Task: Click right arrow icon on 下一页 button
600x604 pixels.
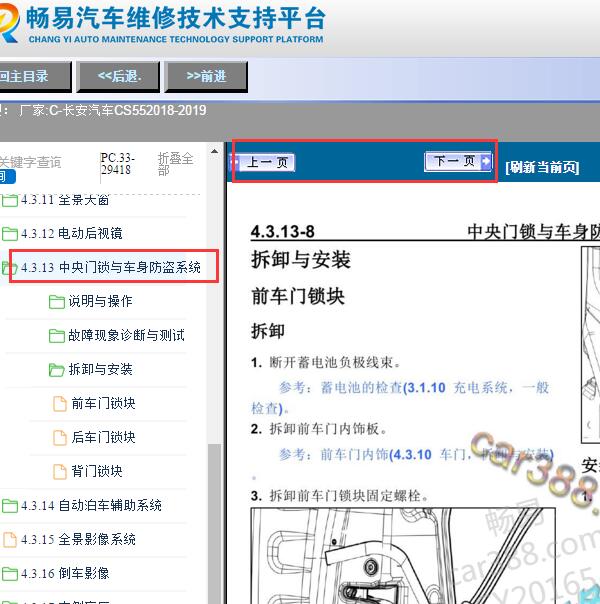Action: 486,161
